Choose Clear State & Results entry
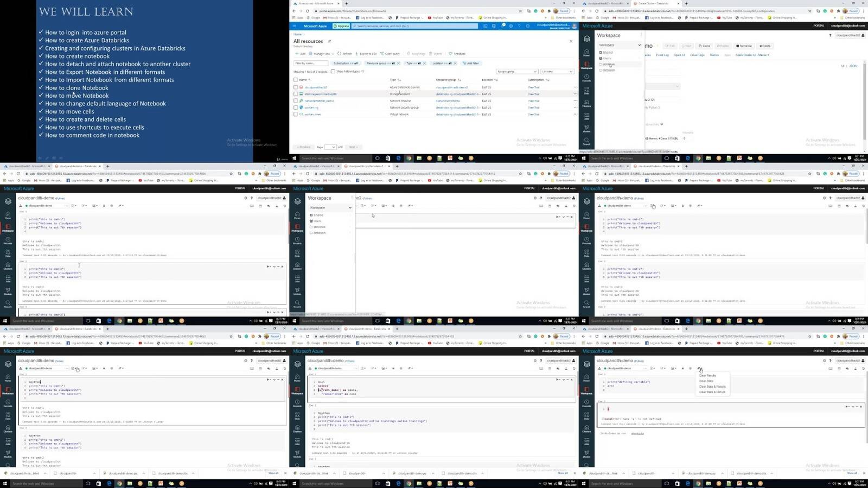Viewport: 868px width, 488px height. tap(712, 386)
